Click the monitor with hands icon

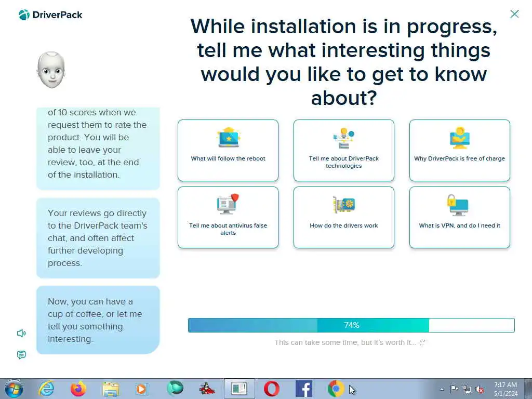pos(460,138)
